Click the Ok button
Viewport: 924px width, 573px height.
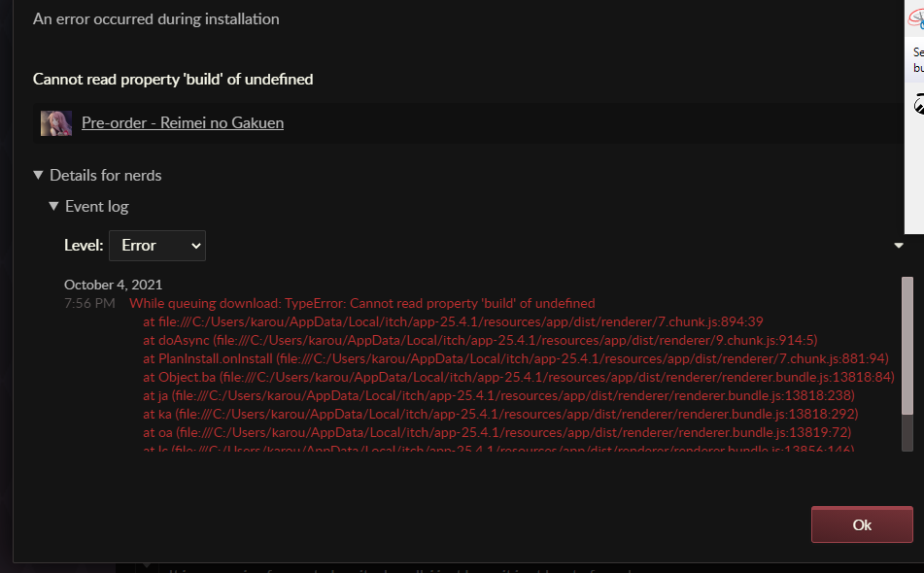[862, 524]
